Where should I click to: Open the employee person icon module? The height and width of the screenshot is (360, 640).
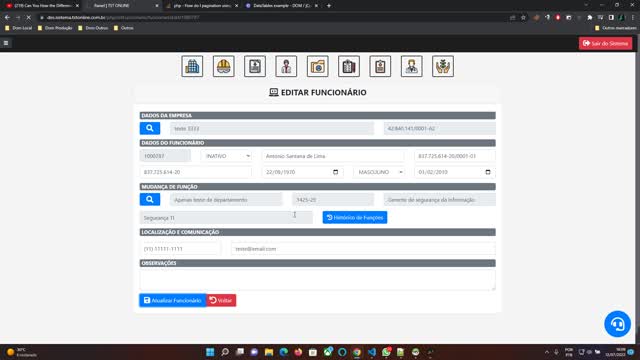[x=286, y=66]
